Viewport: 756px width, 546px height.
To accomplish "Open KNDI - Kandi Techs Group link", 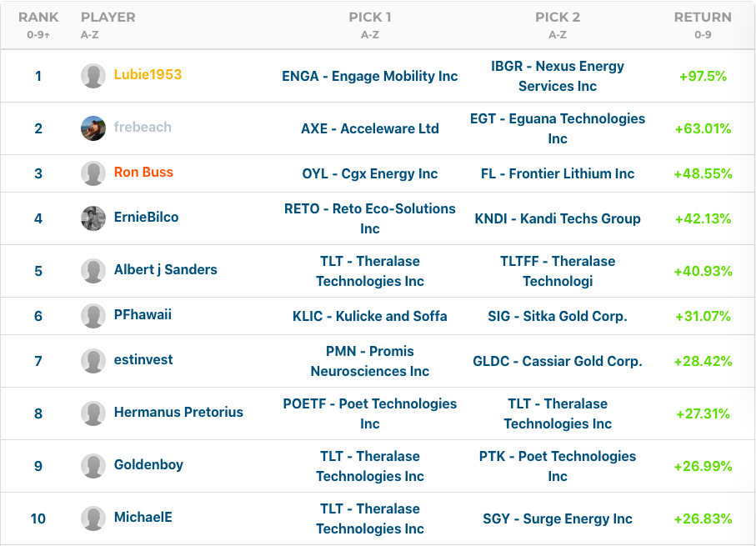I will click(558, 218).
